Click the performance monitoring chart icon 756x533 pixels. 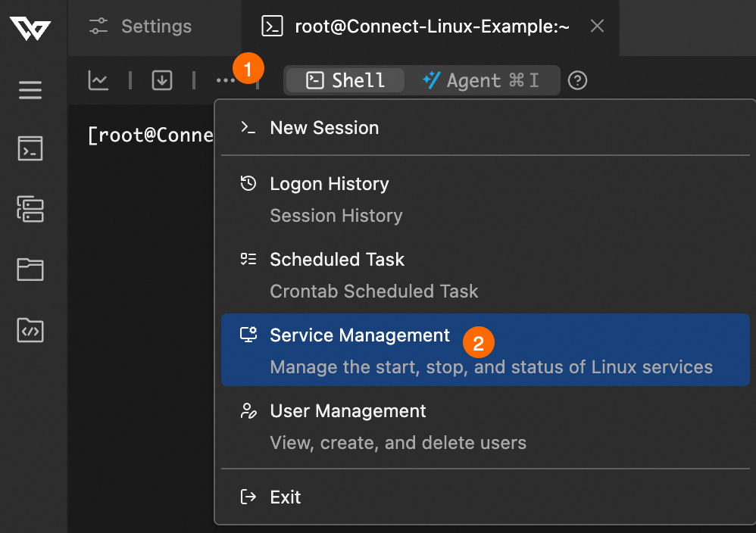(x=98, y=80)
